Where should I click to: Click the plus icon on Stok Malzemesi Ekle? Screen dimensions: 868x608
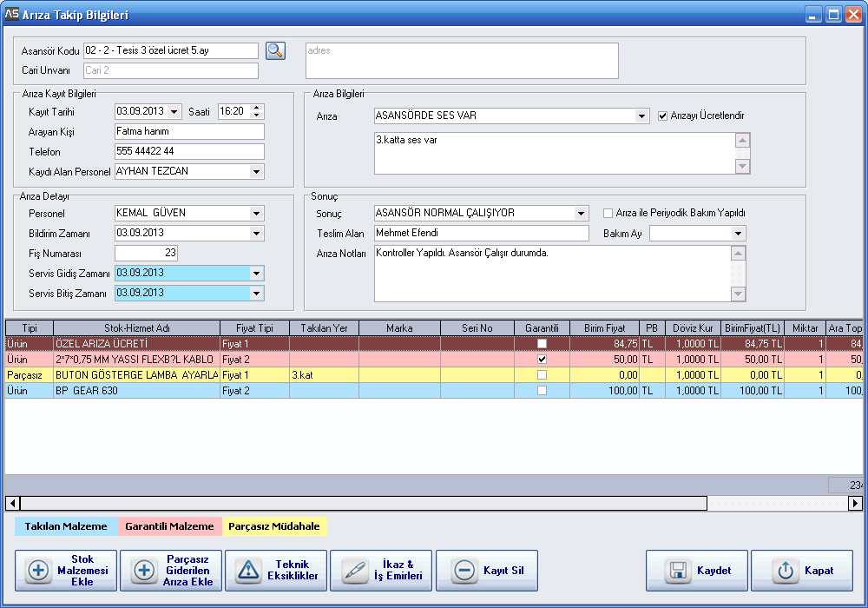tap(38, 571)
